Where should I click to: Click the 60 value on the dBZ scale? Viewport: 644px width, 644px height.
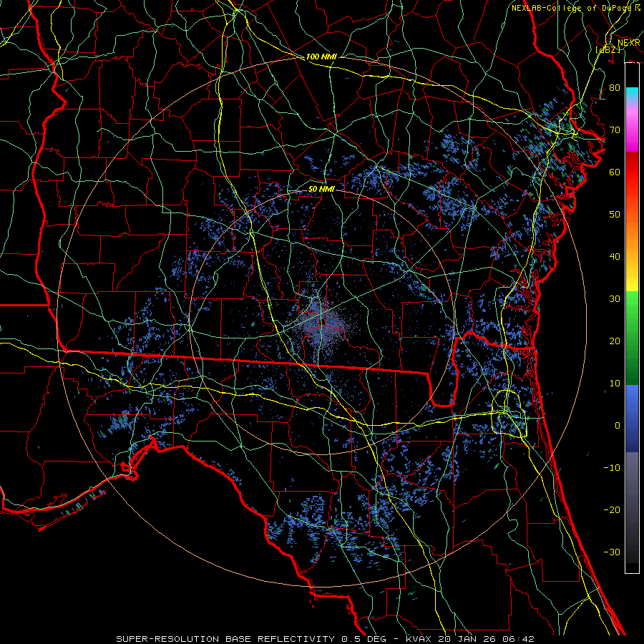click(615, 172)
